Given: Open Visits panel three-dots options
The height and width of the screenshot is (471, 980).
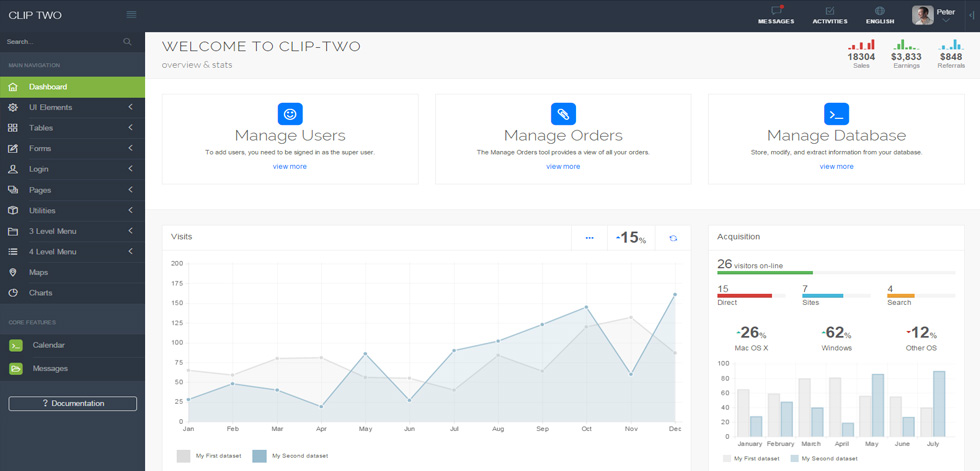Looking at the screenshot, I should click(x=589, y=238).
